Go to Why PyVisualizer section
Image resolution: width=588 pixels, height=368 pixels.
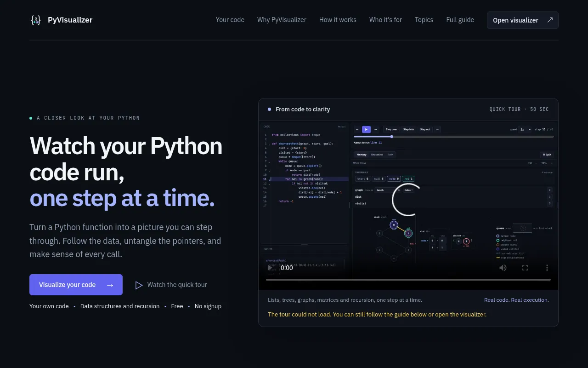click(x=282, y=20)
